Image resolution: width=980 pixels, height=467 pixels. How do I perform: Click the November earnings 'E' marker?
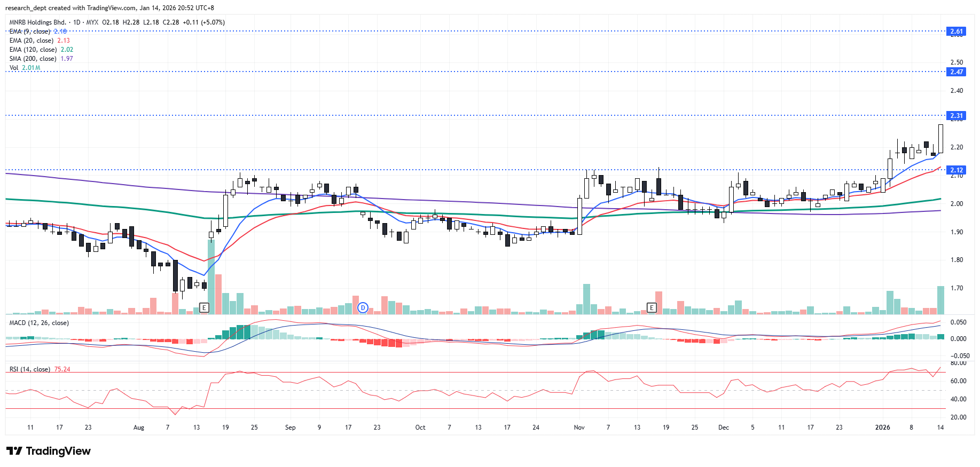click(651, 307)
